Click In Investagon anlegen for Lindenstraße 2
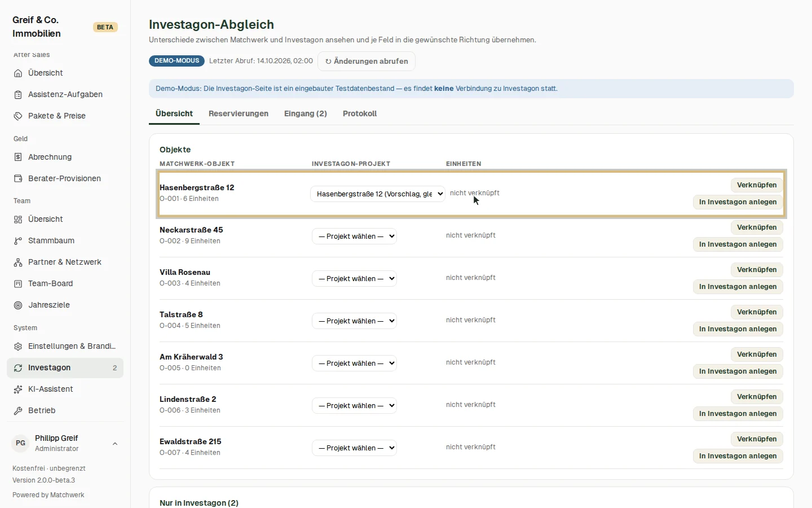Viewport: 812px width, 508px height. [x=738, y=414]
